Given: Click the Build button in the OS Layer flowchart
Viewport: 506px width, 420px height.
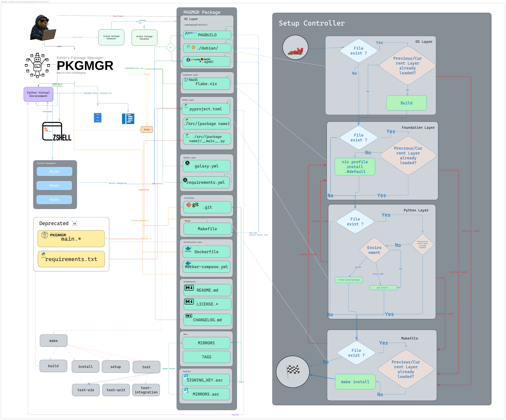Looking at the screenshot, I should point(406,103).
